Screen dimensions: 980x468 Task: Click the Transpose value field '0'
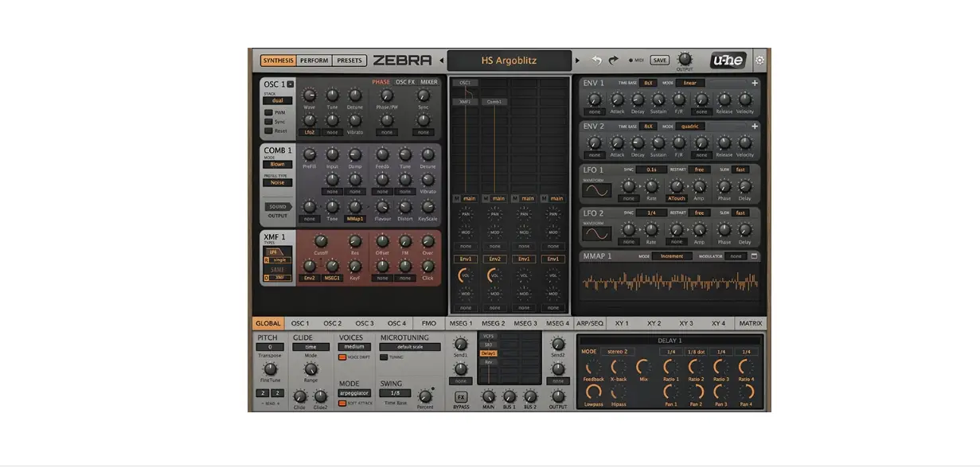coord(270,347)
